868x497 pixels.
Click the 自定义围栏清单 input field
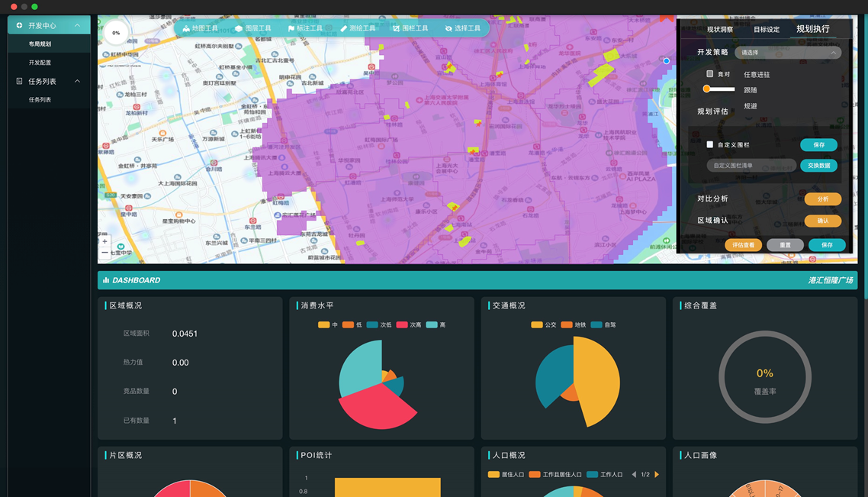coord(751,166)
